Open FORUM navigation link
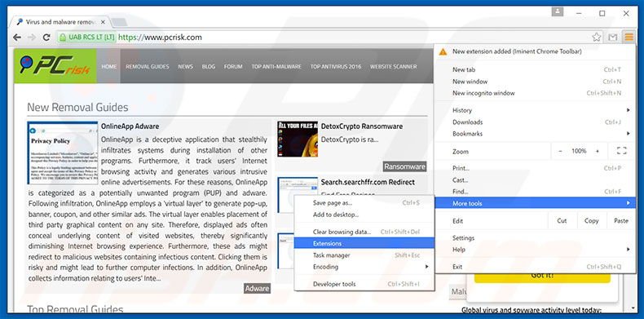This screenshot has height=319, width=644. (x=233, y=66)
